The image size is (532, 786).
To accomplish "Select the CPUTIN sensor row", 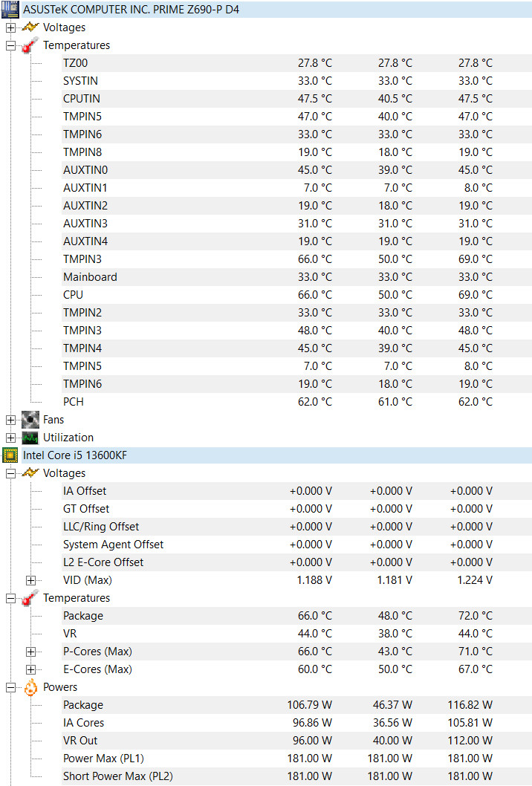I will pos(296,99).
